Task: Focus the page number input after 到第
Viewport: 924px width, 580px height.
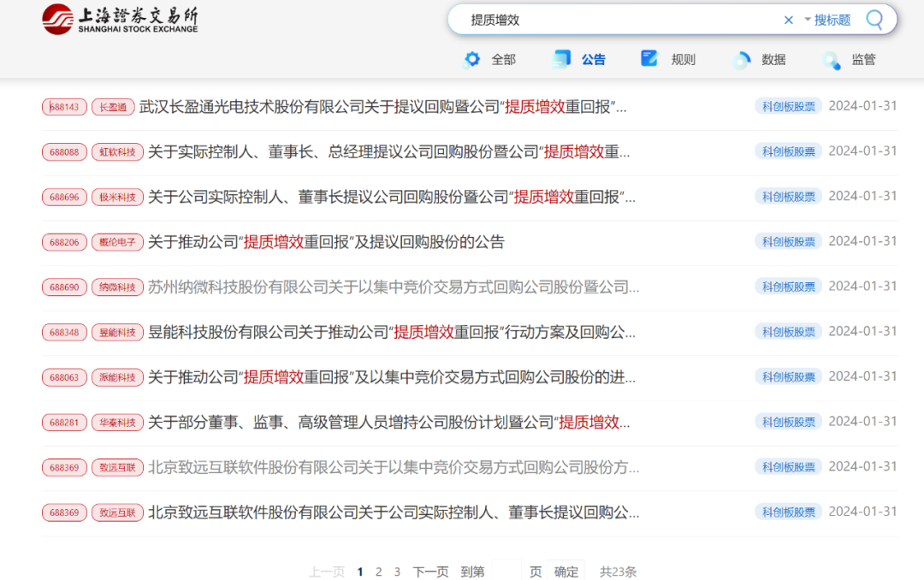Action: coord(506,571)
